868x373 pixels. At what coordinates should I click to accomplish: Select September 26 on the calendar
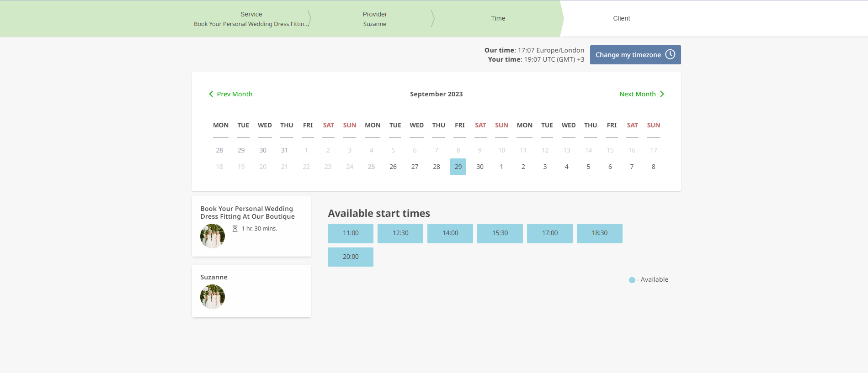point(393,167)
